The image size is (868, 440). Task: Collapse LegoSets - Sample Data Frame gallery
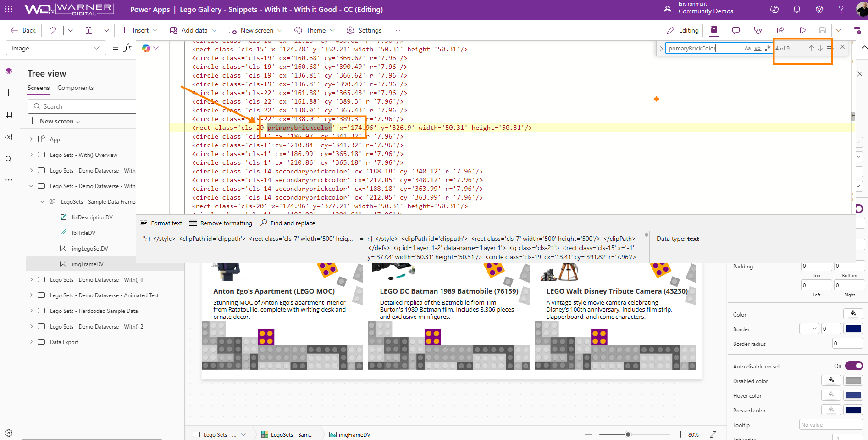coord(42,201)
